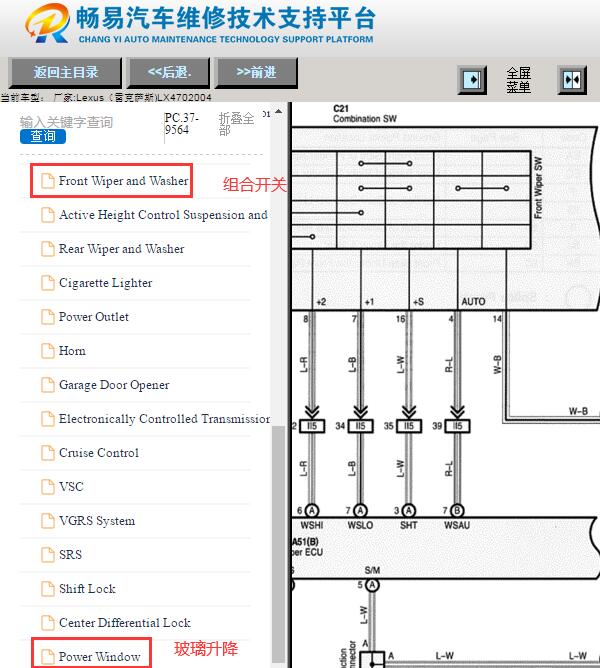Open Active Height Control Suspension item
The height and width of the screenshot is (668, 600).
click(163, 215)
